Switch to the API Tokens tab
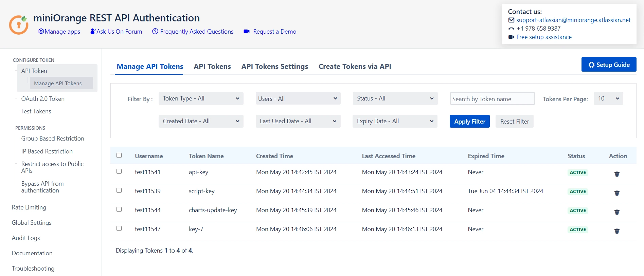644x276 pixels. 212,67
